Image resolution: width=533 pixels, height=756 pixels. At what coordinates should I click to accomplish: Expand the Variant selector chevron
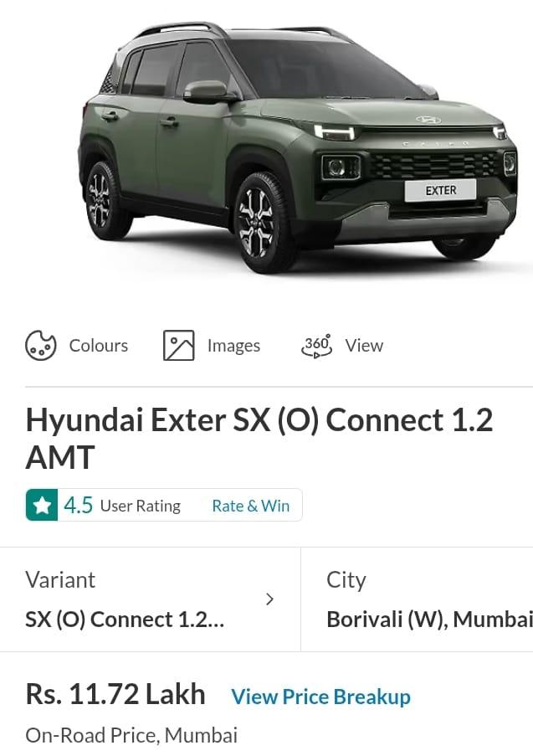click(270, 599)
